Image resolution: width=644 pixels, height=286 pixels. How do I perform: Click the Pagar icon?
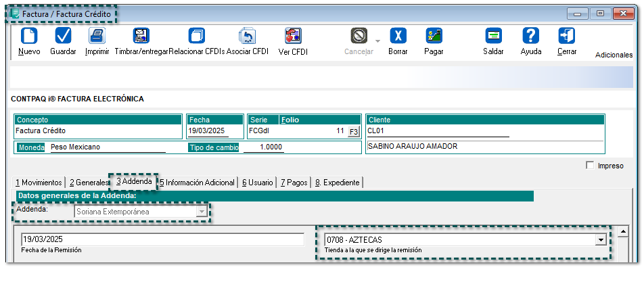pos(434,36)
